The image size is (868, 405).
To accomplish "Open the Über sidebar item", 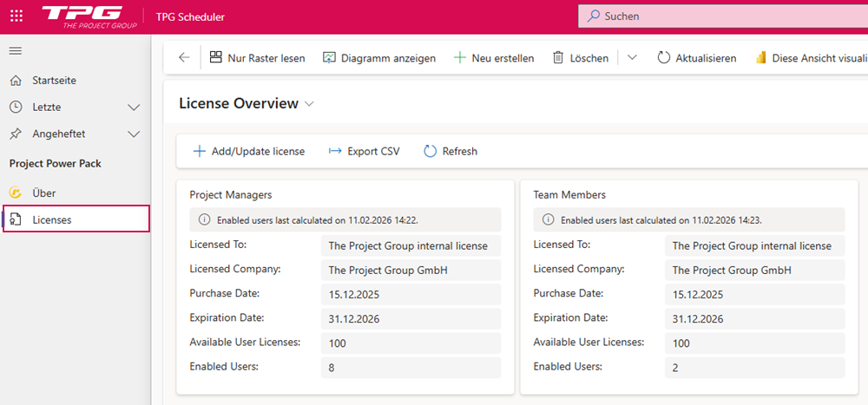I will click(43, 193).
